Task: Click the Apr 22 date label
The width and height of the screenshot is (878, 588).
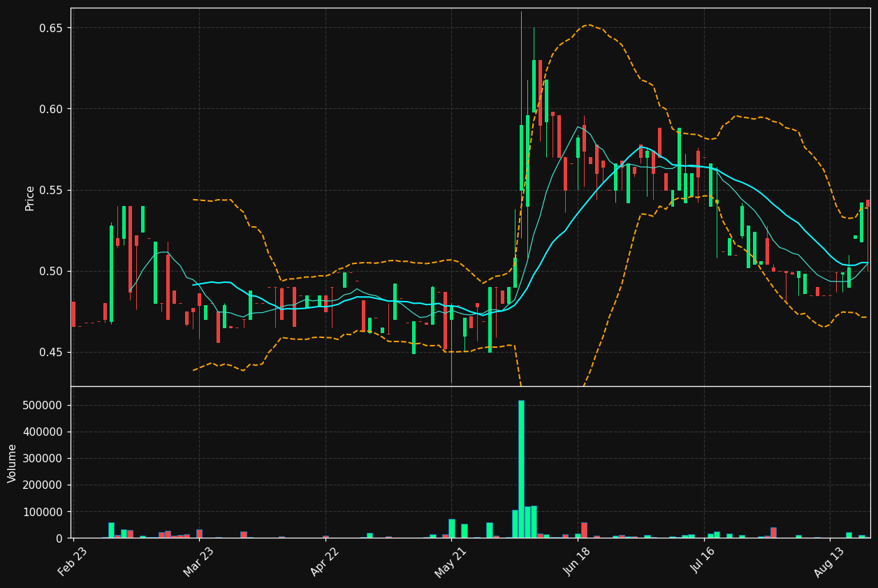Action: (325, 561)
